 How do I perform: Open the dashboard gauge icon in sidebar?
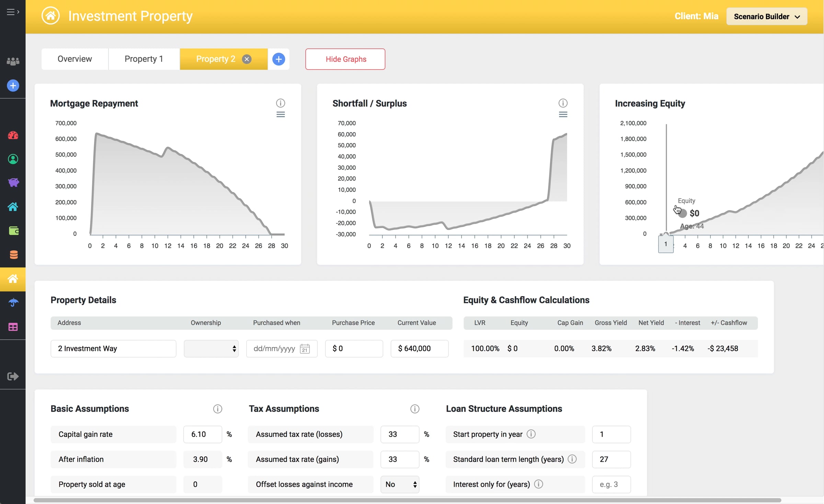13,135
